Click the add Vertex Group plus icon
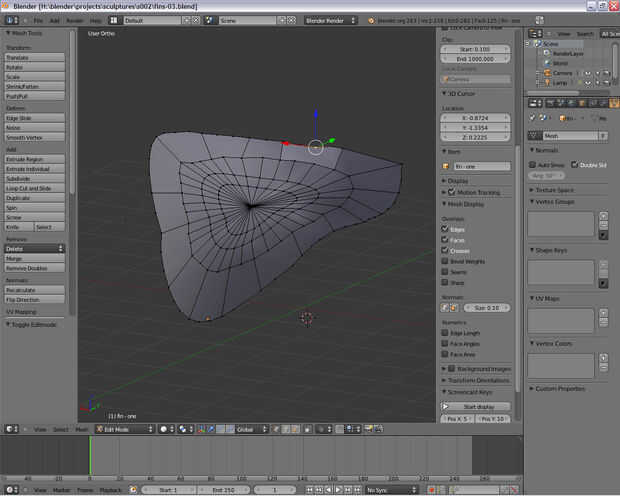 click(x=603, y=215)
